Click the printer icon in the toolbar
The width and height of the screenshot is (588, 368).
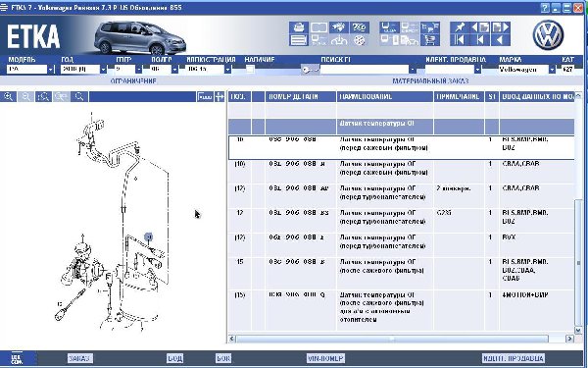(299, 27)
